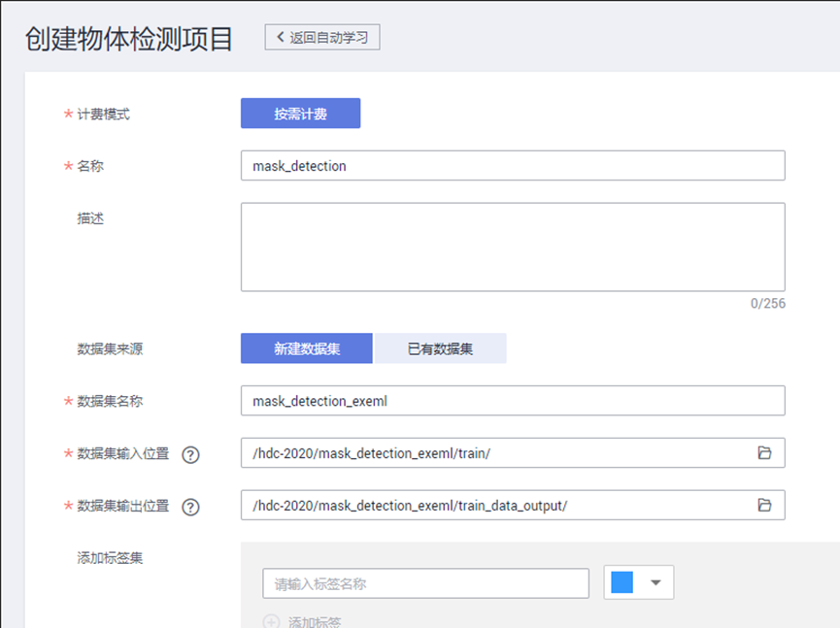Click the blue label color swatch
840x628 pixels.
pos(622,582)
